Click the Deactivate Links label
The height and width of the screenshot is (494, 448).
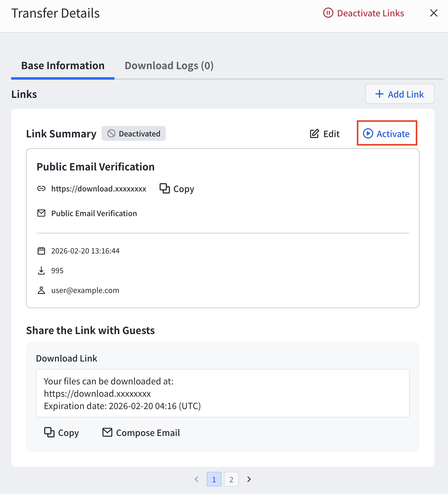pos(371,13)
